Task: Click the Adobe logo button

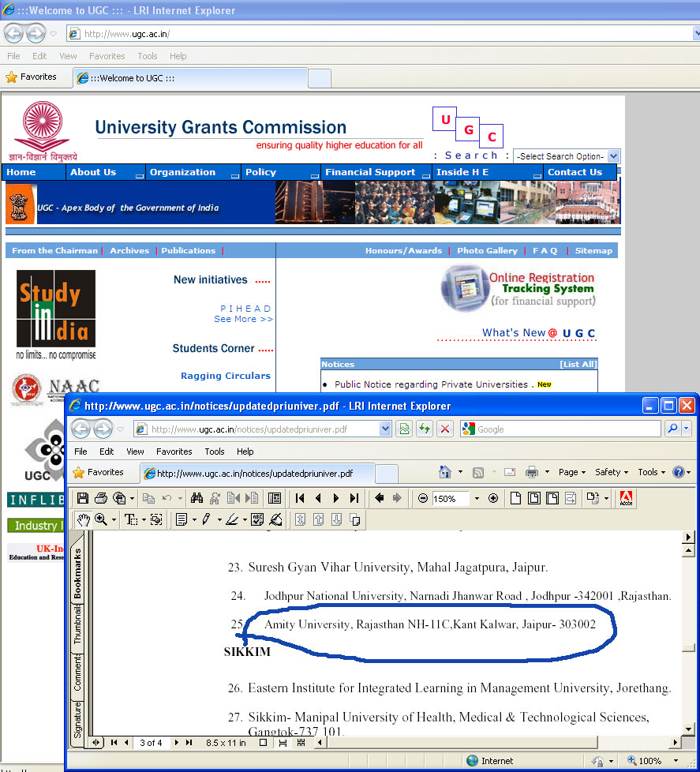Action: coord(626,498)
